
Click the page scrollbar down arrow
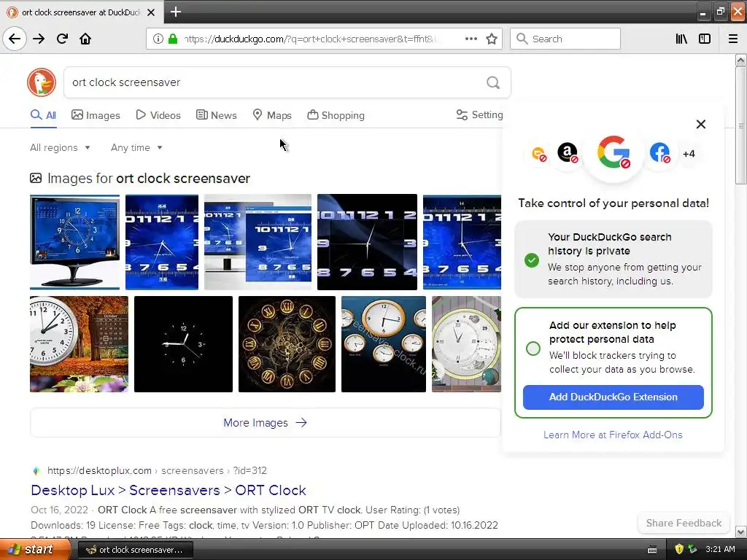click(740, 532)
